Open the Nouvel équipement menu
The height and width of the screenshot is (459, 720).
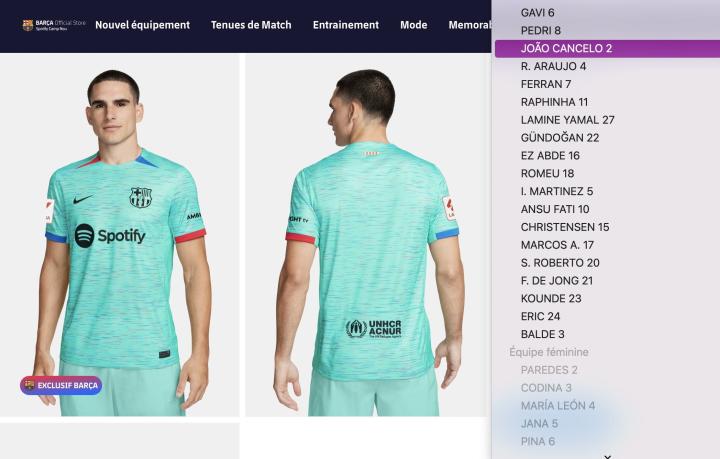(142, 25)
